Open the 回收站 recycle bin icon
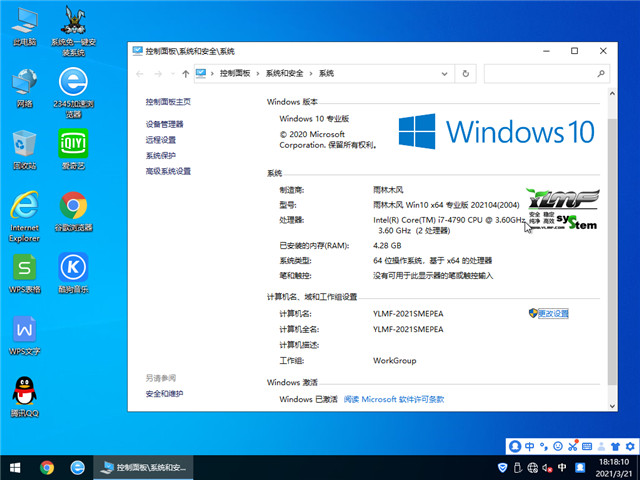Viewport: 640px width, 480px height. click(x=24, y=150)
